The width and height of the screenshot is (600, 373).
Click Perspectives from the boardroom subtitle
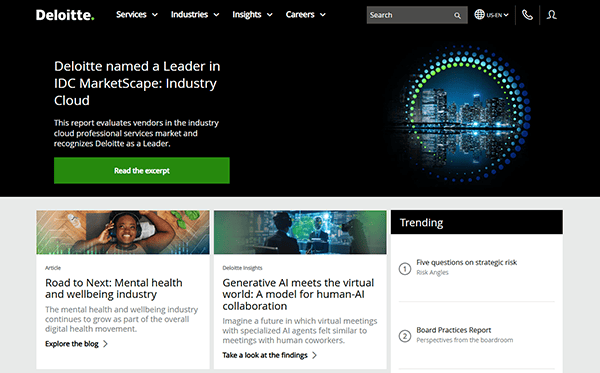(465, 340)
